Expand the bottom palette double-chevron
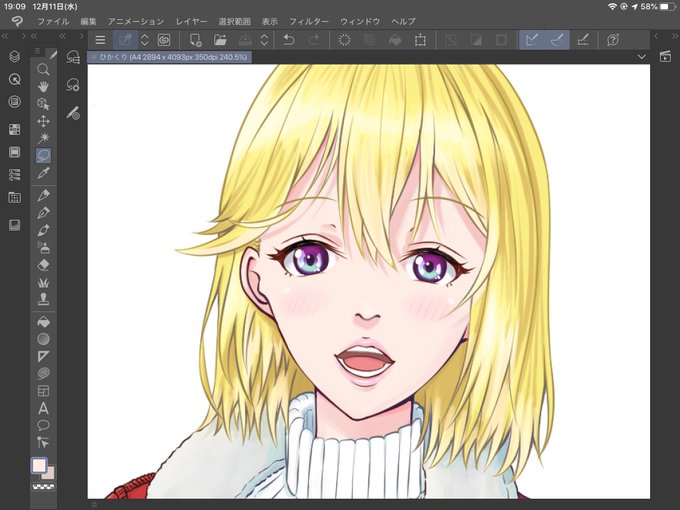This screenshot has width=680, height=510. tap(94, 505)
